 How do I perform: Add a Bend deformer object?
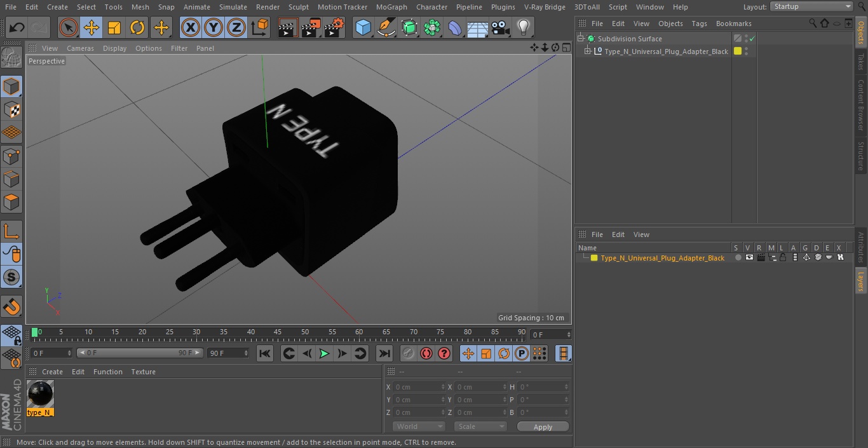455,27
